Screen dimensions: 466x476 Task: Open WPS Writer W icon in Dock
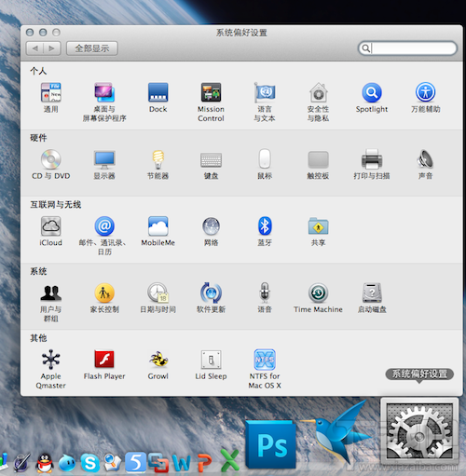(x=182, y=463)
